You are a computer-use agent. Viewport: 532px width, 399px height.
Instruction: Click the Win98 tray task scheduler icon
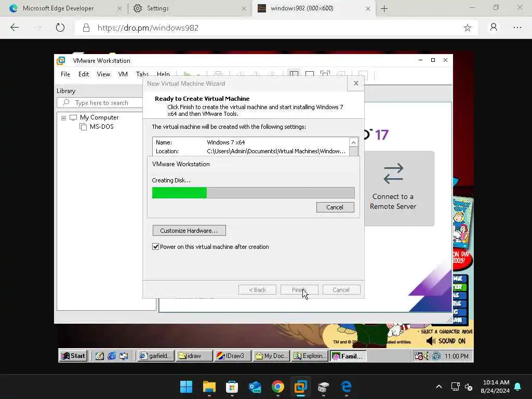point(419,356)
